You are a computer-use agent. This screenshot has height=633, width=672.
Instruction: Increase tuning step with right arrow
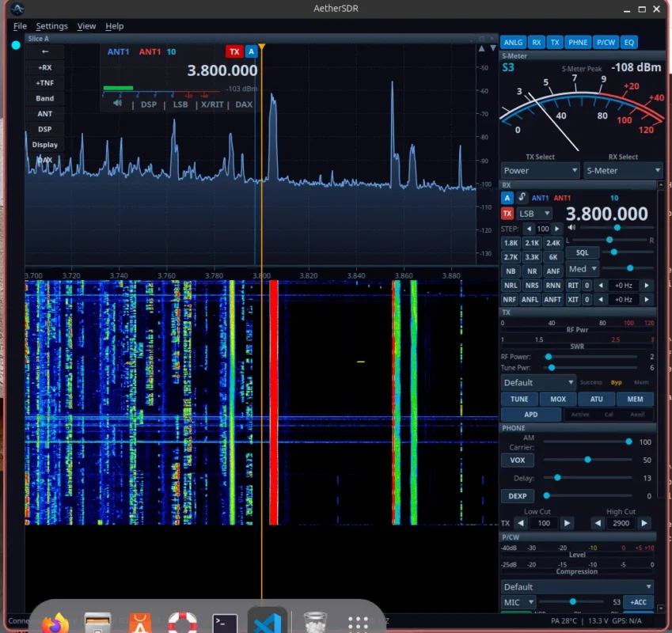click(556, 229)
